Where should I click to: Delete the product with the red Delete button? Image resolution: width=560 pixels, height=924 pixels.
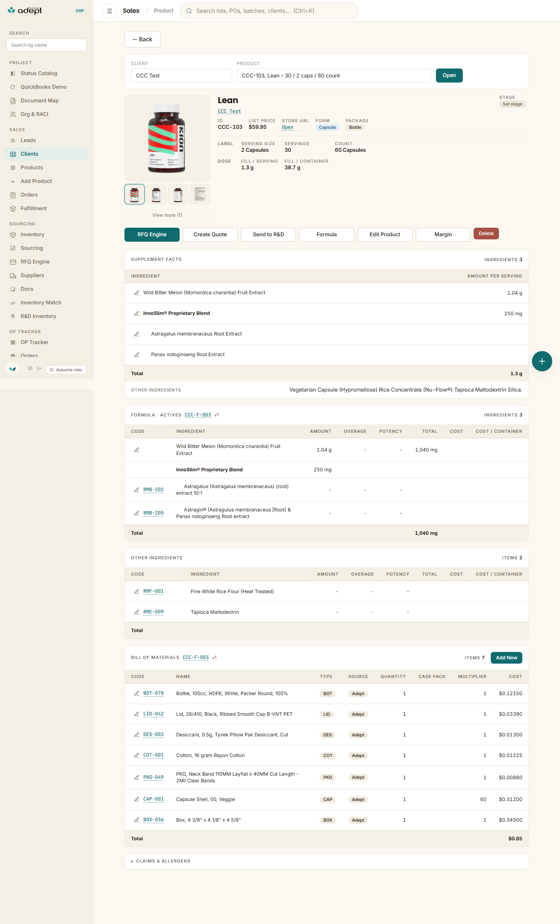click(486, 234)
